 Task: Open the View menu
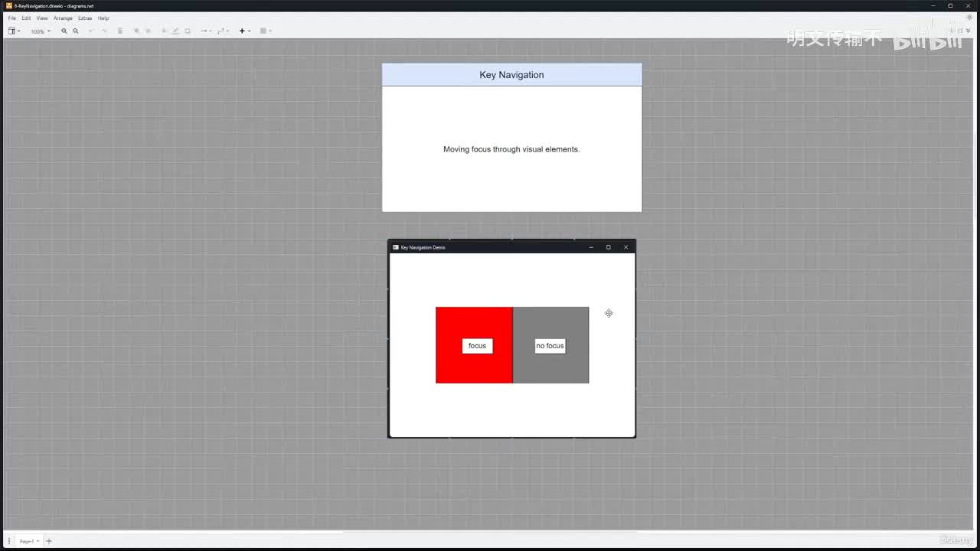[41, 18]
